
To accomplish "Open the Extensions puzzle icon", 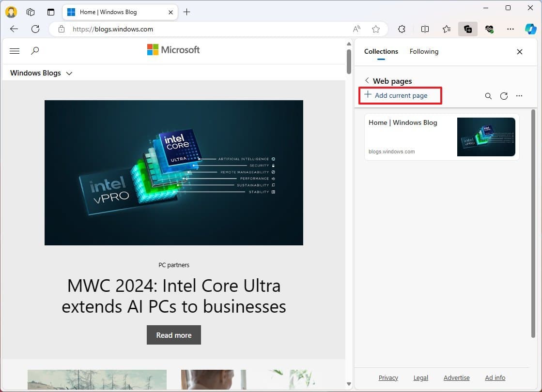I will [x=402, y=29].
